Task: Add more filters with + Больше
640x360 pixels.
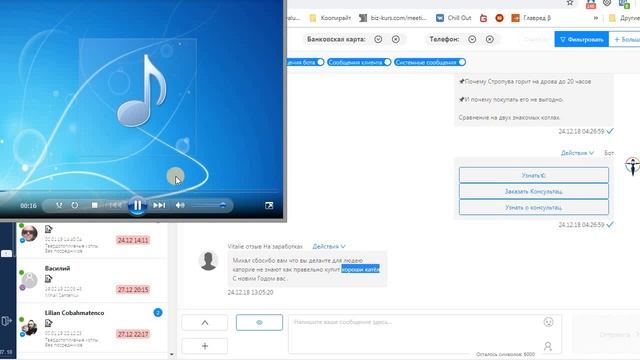Action: click(625, 39)
